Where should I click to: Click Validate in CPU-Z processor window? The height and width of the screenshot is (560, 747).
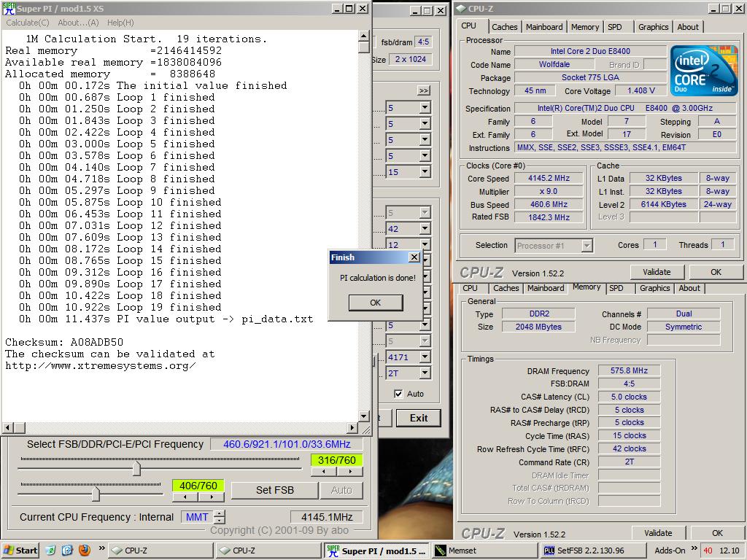657,272
